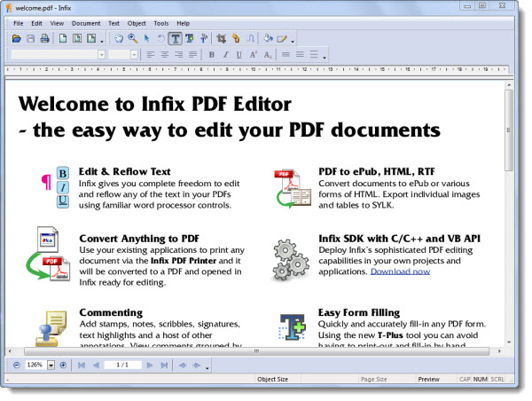Select the paint bucket fill tool
532x401 pixels.
coord(268,39)
